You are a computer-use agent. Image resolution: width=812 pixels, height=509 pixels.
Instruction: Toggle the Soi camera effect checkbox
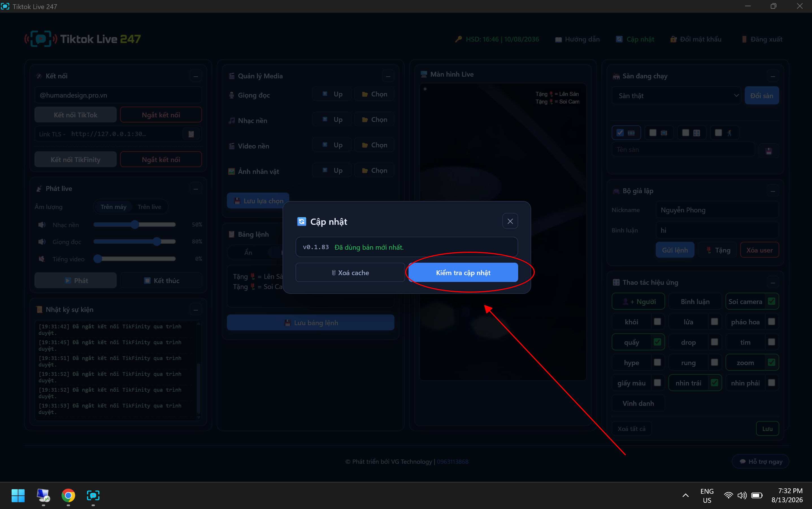coord(771,301)
